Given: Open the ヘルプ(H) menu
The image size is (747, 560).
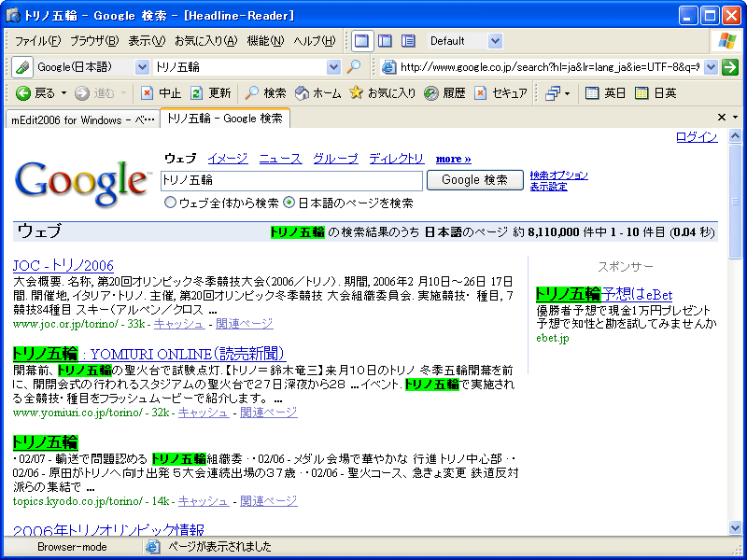Looking at the screenshot, I should point(315,41).
